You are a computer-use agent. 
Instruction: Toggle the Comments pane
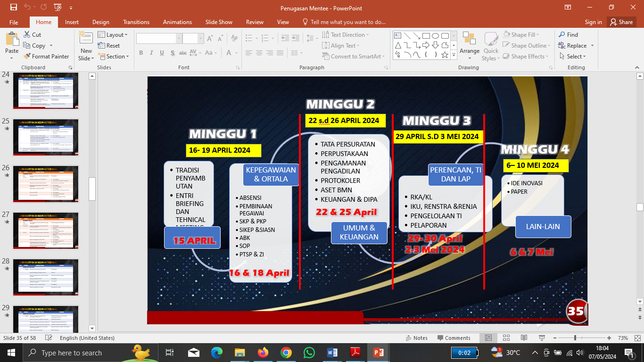click(x=453, y=338)
